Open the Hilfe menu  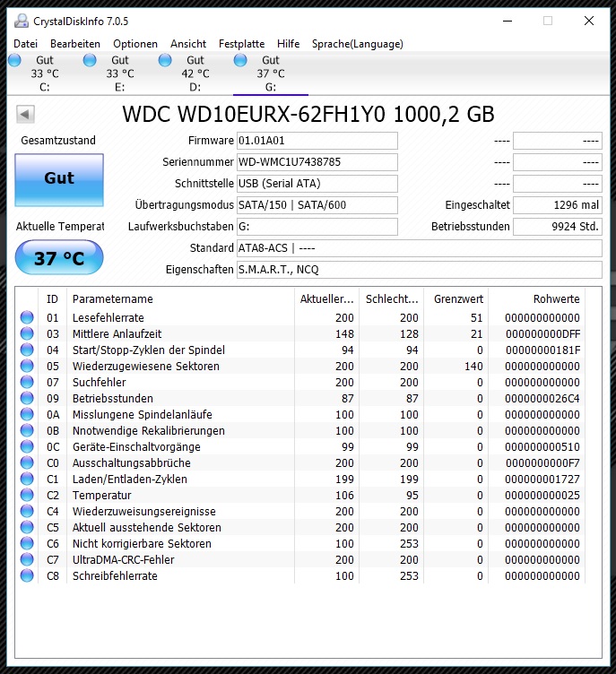288,44
